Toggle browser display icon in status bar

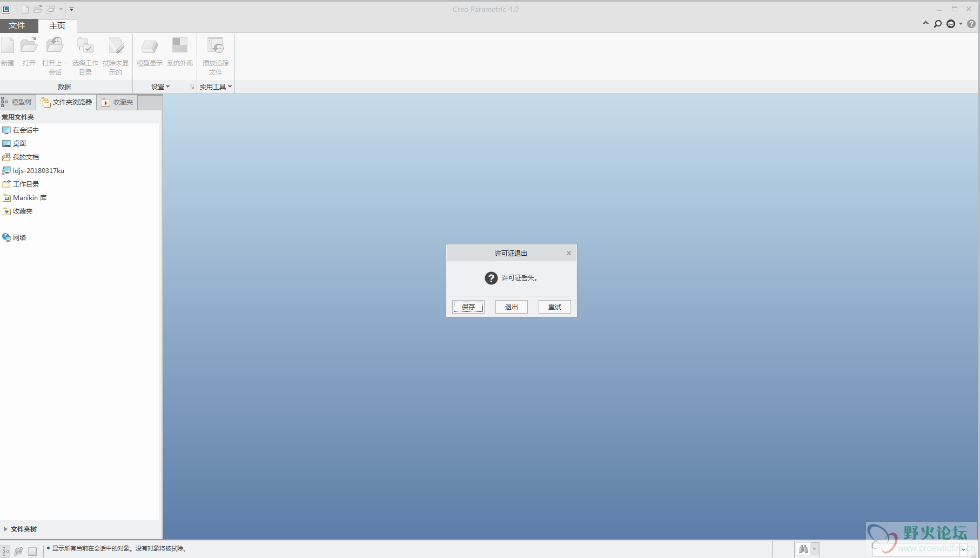point(19,551)
